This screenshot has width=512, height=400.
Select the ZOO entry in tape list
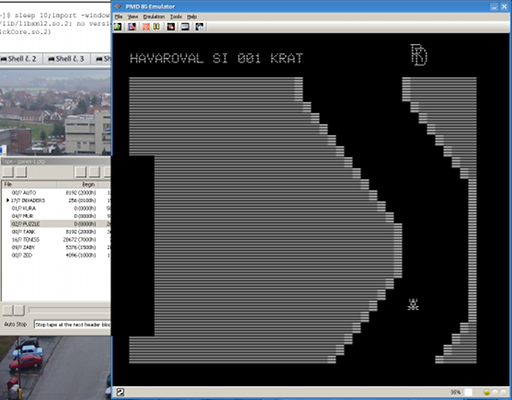pyautogui.click(x=22, y=255)
